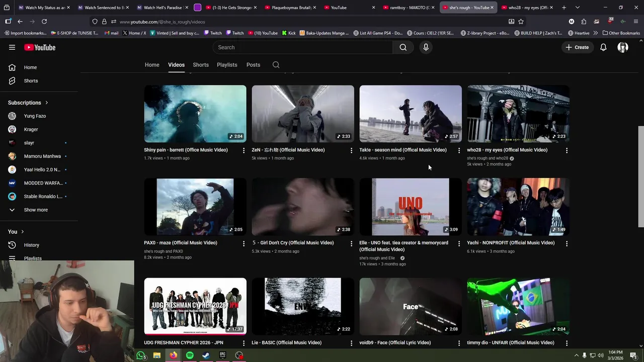Open more actions for Girl Don't Cry video
Image resolution: width=644 pixels, height=362 pixels.
click(351, 243)
